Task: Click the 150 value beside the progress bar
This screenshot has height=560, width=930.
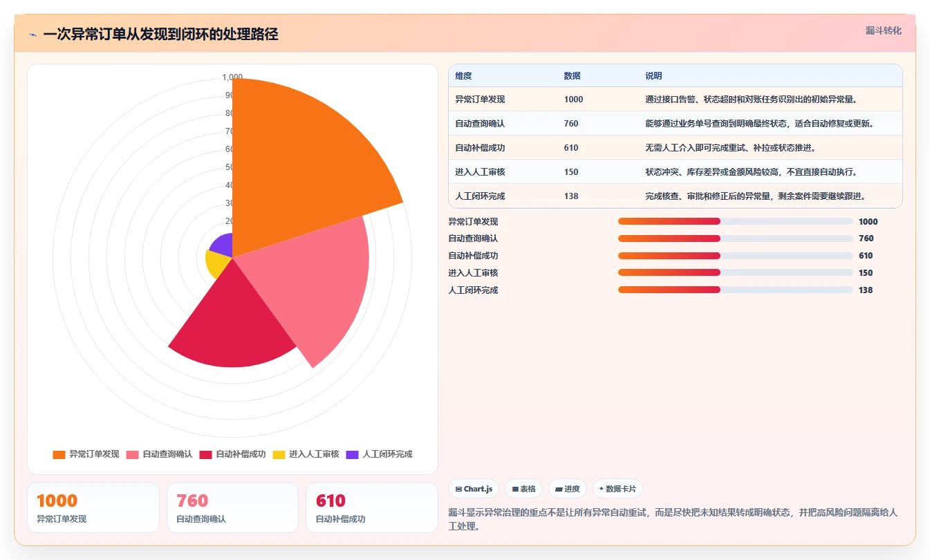Action: (x=866, y=273)
